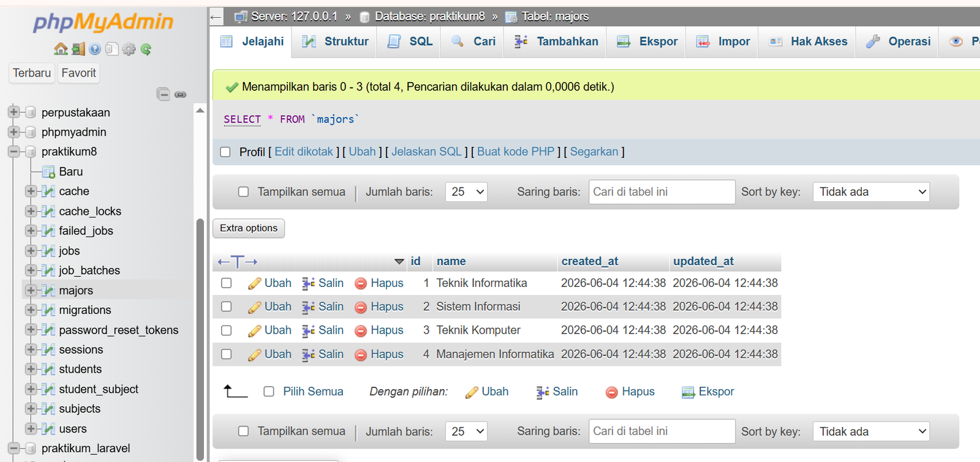
Task: Open the bottom Jumlah baris dropdown
Action: coord(466,431)
